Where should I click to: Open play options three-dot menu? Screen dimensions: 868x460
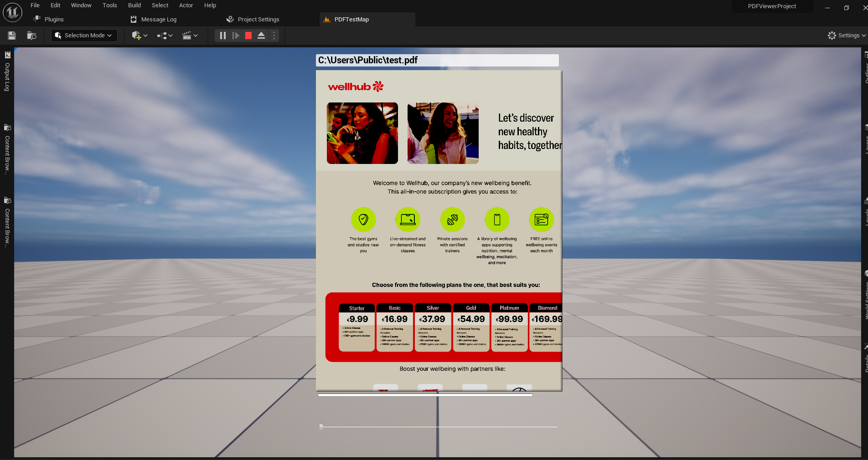pos(274,36)
